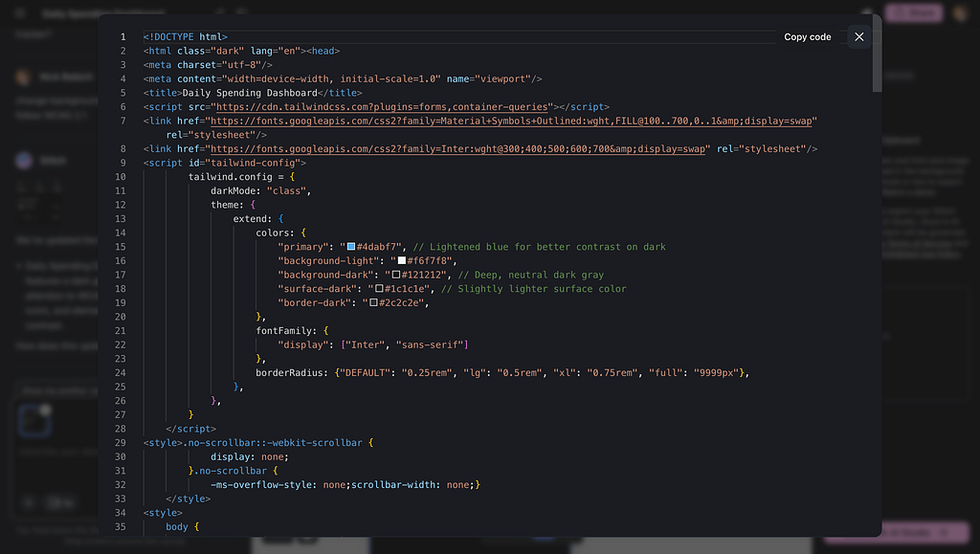This screenshot has width=980, height=554.
Task: Click line number 24 in the gutter
Action: tap(121, 372)
